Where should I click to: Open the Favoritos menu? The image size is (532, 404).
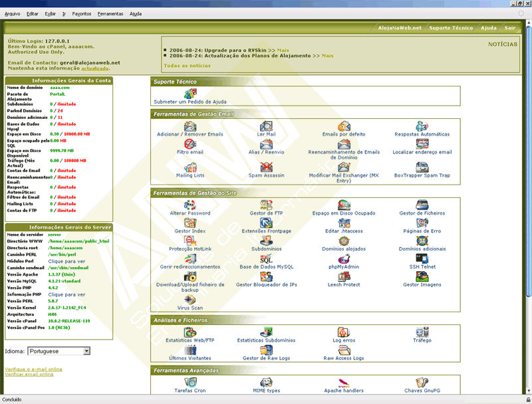82,14
